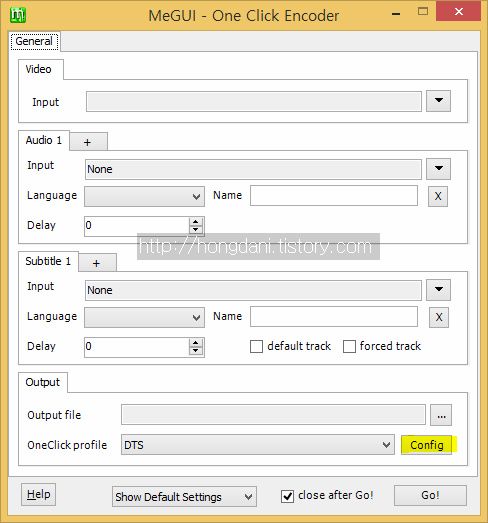Select the General tab
Screen dimensions: 488x523
(x=34, y=41)
